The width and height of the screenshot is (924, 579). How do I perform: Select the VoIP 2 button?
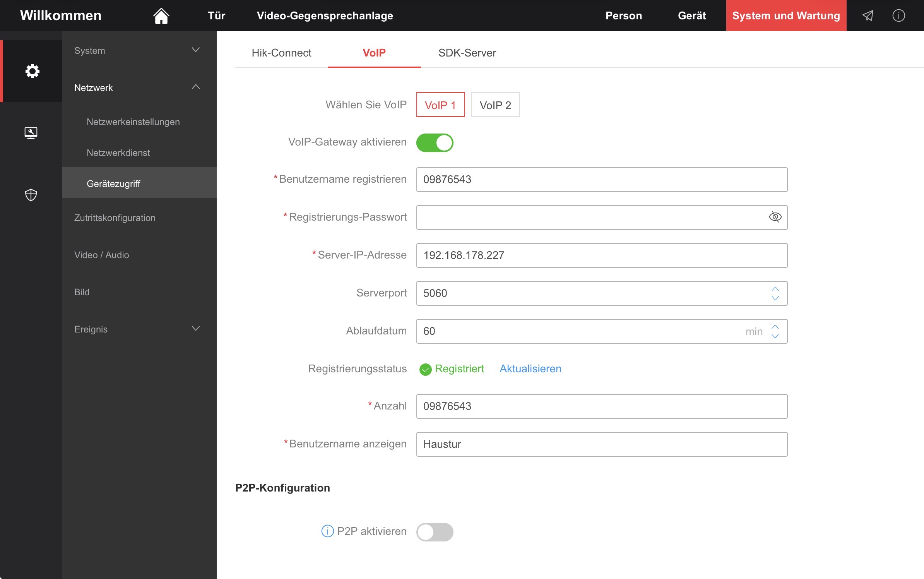pos(495,105)
